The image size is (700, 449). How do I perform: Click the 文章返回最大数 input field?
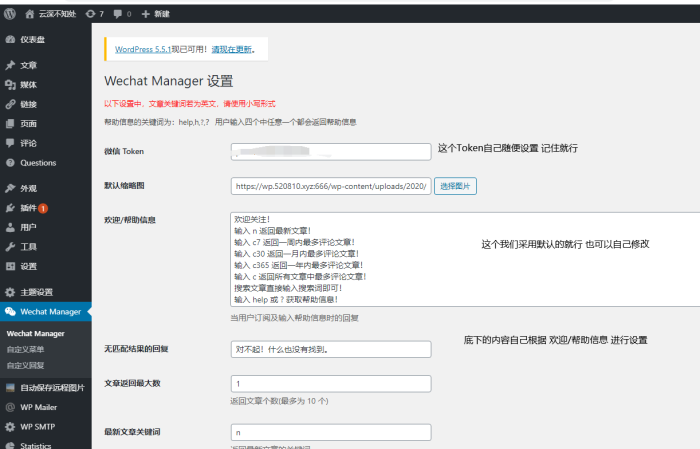click(x=330, y=384)
